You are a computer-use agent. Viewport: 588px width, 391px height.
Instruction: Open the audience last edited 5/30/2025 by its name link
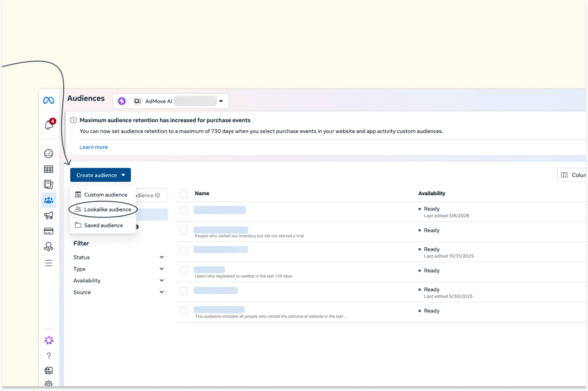tap(216, 290)
